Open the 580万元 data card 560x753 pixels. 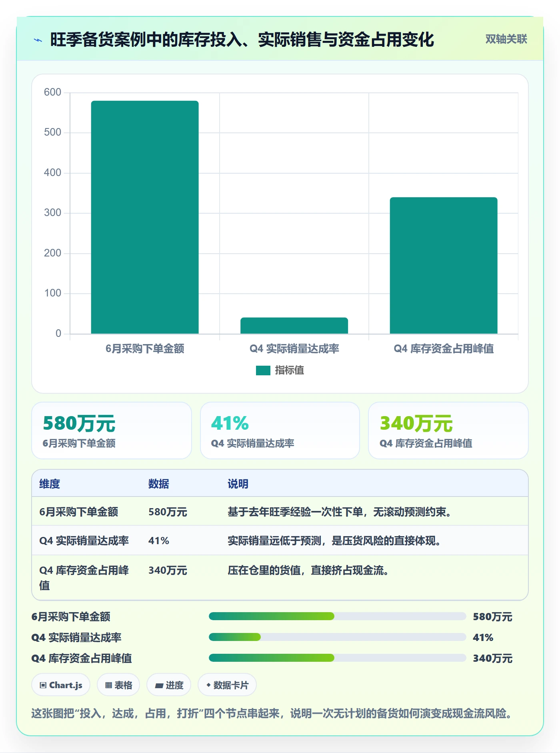click(112, 431)
